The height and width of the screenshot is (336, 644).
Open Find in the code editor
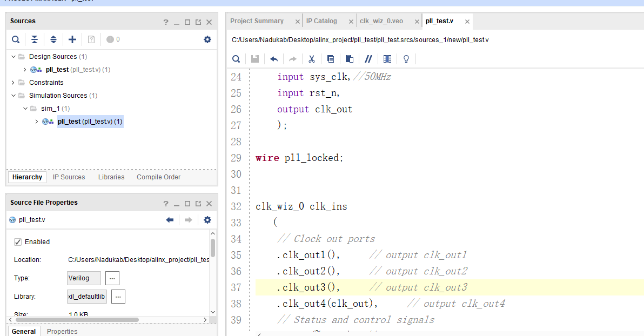236,58
